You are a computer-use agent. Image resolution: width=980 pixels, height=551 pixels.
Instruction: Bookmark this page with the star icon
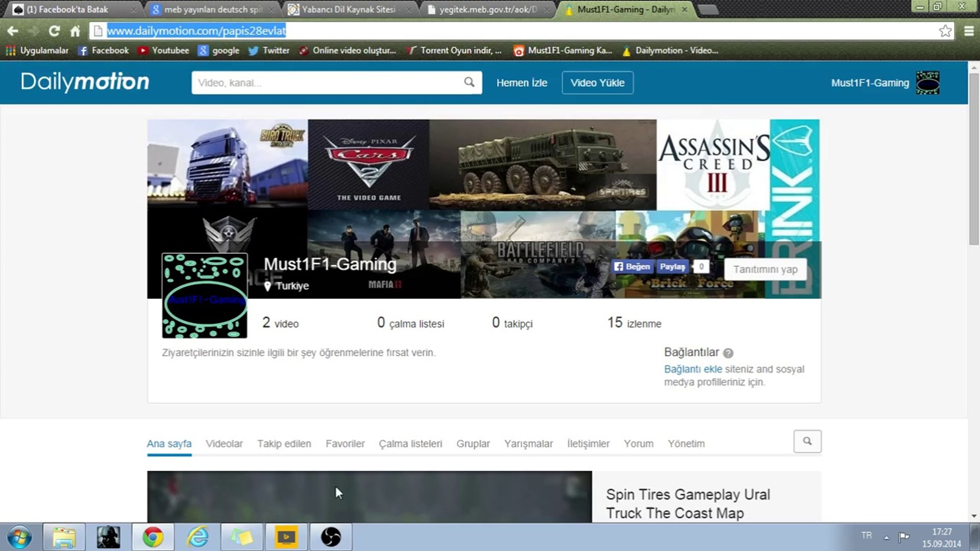coord(945,31)
